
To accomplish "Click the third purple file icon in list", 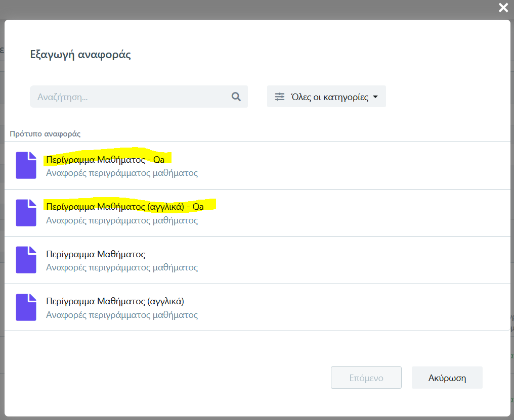I will pyautogui.click(x=26, y=260).
